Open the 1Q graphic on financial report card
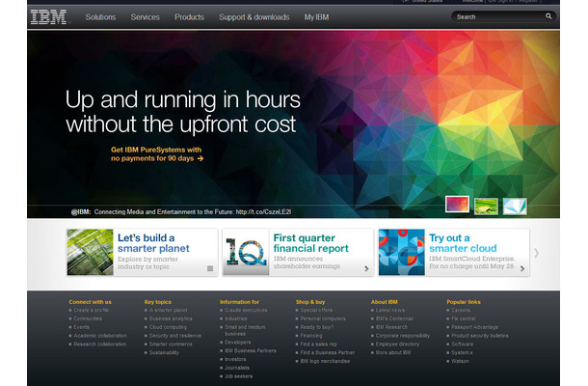Image resolution: width=588 pixels, height=386 pixels. click(x=246, y=252)
